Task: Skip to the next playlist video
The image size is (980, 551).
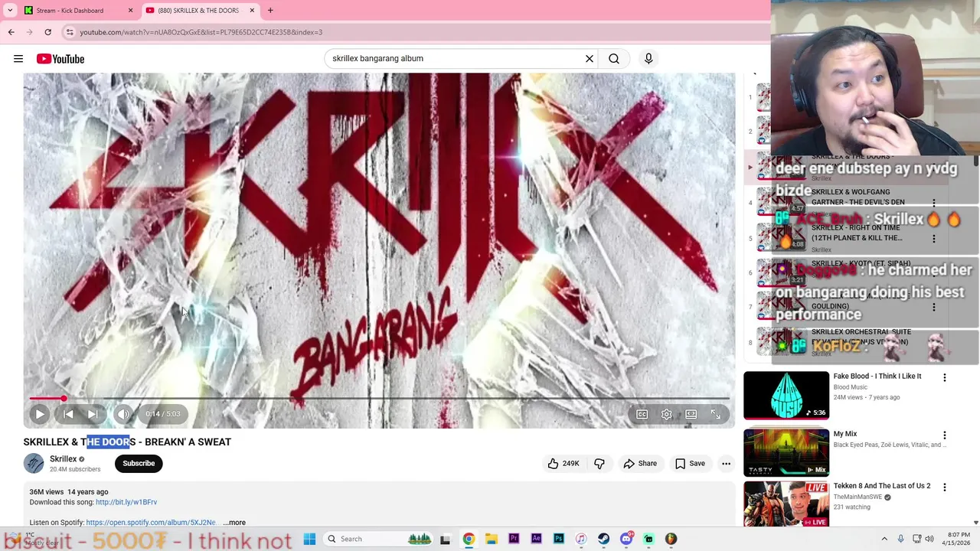Action: click(93, 414)
